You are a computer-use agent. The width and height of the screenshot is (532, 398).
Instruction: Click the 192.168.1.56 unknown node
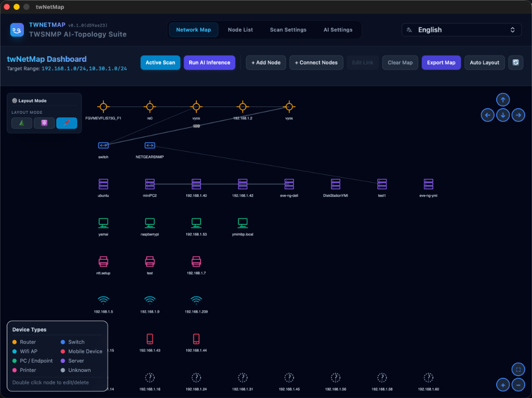[336, 378]
